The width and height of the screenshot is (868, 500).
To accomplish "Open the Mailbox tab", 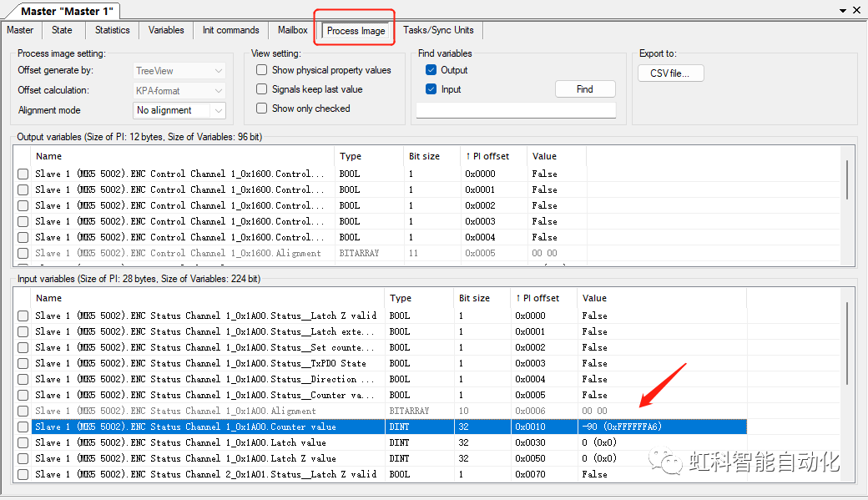I will pyautogui.click(x=293, y=30).
